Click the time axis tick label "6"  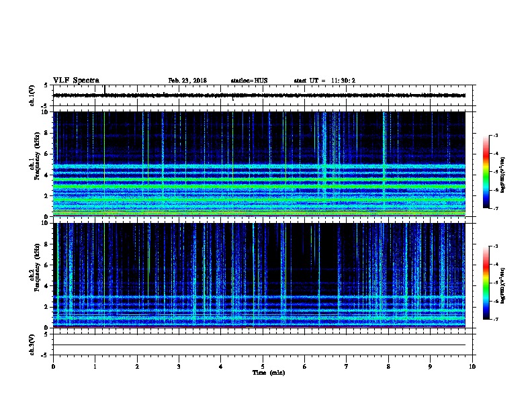click(x=305, y=367)
